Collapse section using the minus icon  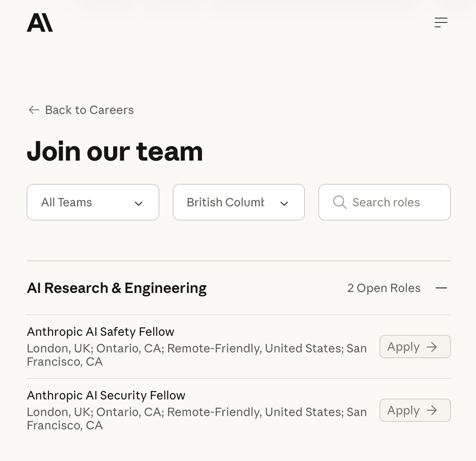pos(441,288)
